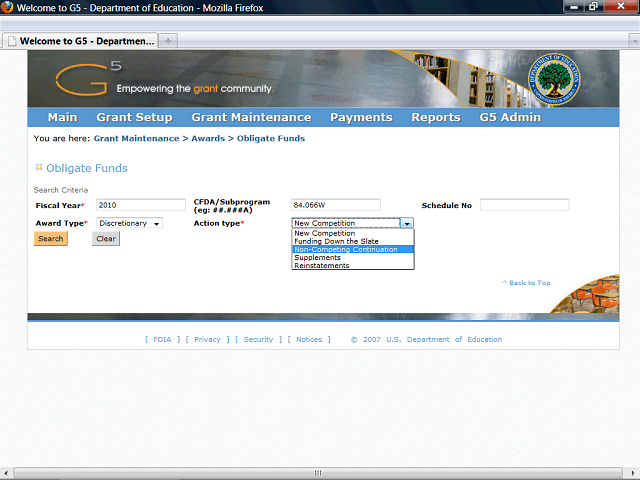Click the Awards breadcrumb link

pyautogui.click(x=208, y=138)
